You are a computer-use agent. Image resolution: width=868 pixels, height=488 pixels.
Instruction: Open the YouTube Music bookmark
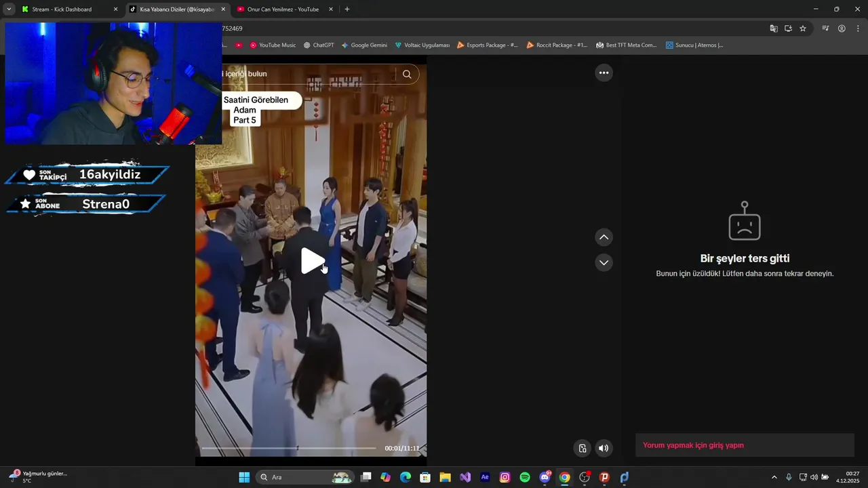(x=273, y=45)
